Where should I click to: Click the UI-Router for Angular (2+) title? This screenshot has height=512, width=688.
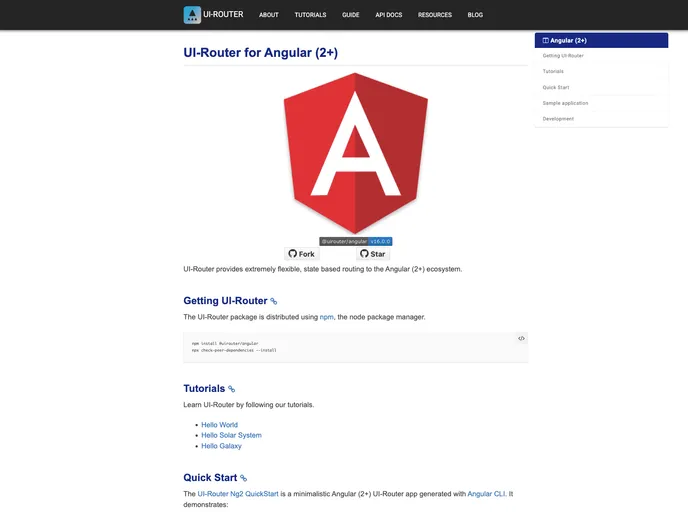[x=261, y=53]
